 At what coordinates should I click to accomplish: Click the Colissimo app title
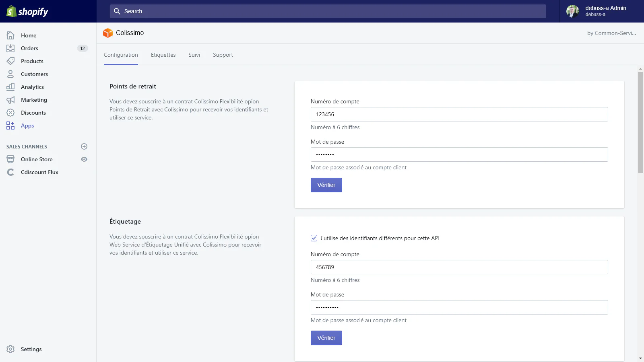130,33
